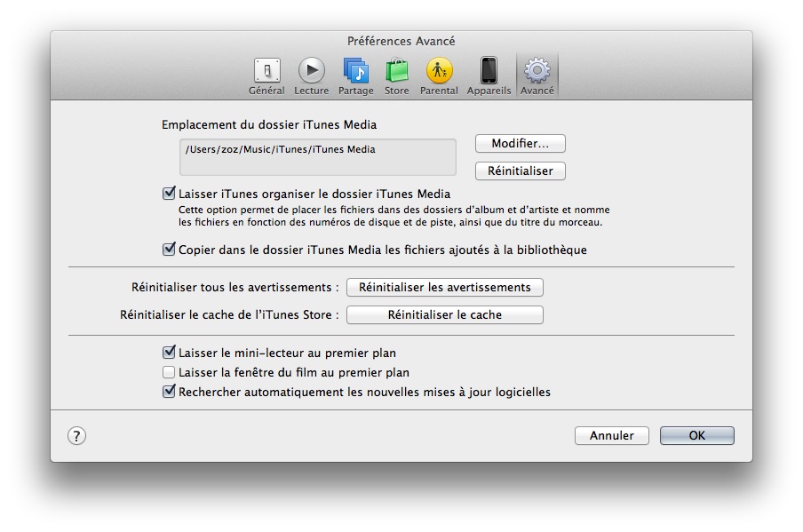Click the 'Emplacement du dossier iTunes Media' heading
Screen dimensions: 803x532
(269, 125)
